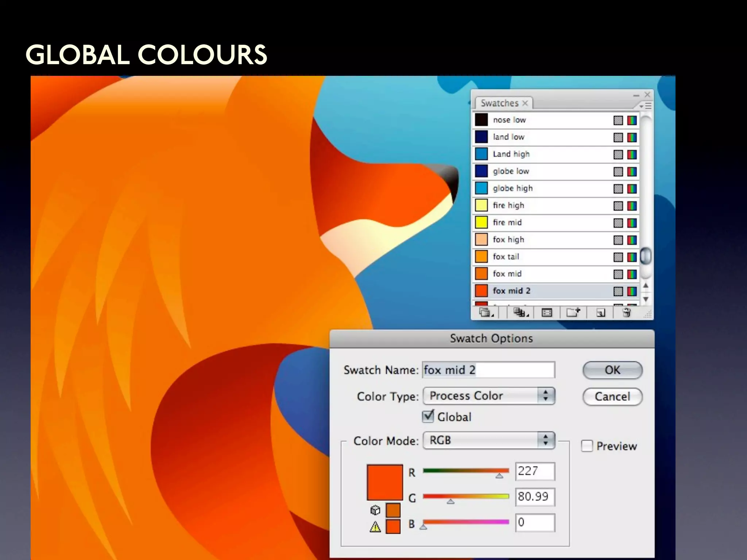Click the RGB mode icon for fox tail

[x=632, y=257]
